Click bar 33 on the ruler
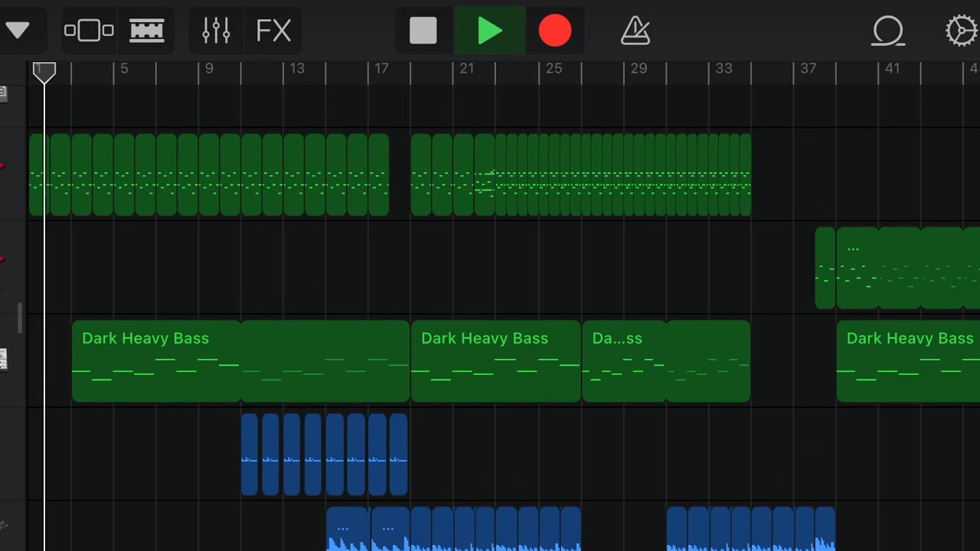The width and height of the screenshot is (980, 551). point(724,69)
